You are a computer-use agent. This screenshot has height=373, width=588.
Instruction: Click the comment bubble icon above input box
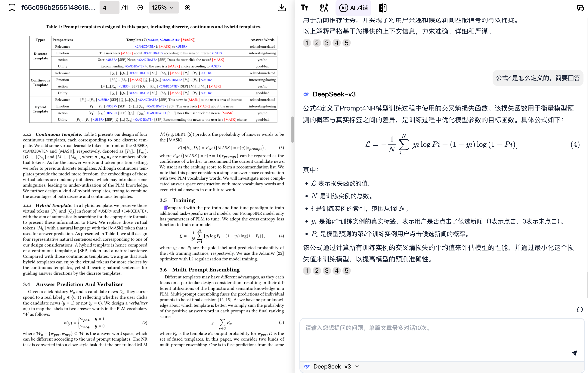coord(580,310)
